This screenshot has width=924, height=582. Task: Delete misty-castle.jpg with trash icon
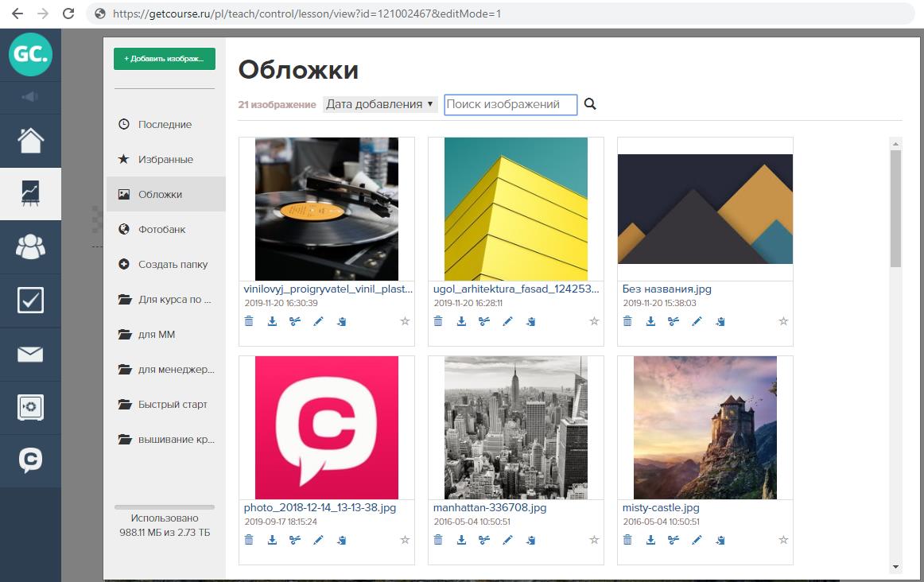pyautogui.click(x=627, y=540)
